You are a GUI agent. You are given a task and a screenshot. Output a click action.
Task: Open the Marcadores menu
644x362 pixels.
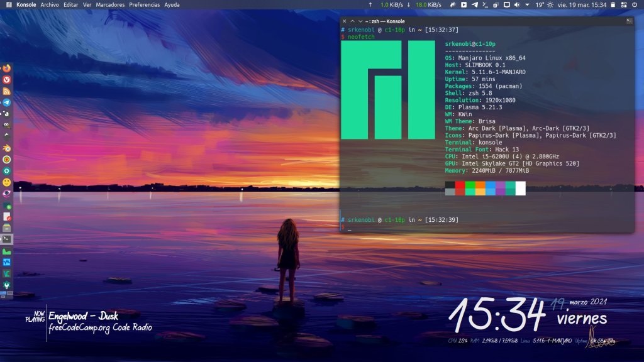coord(110,4)
